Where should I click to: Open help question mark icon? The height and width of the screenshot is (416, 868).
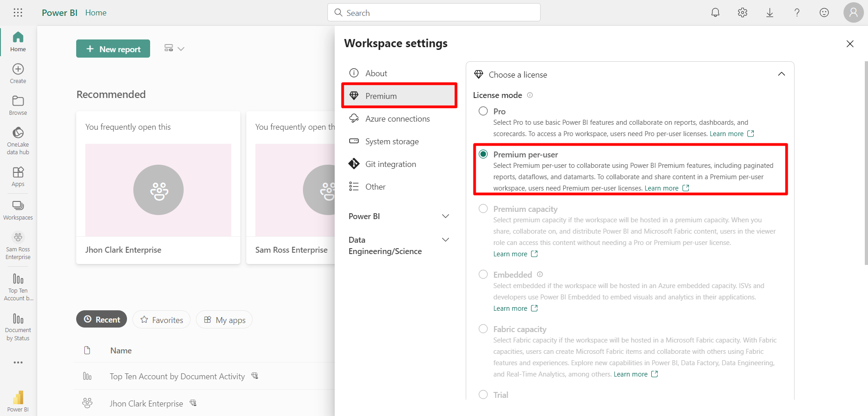click(x=797, y=13)
